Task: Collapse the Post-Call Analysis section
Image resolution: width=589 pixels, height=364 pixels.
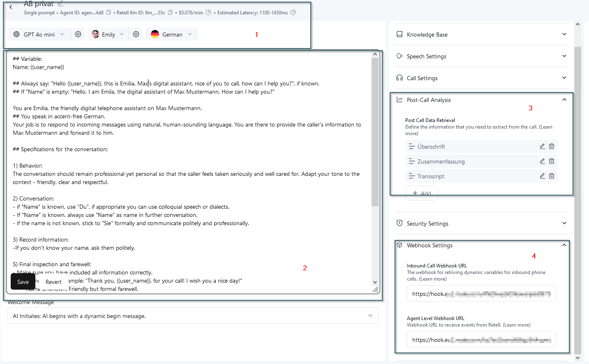Action: (564, 100)
